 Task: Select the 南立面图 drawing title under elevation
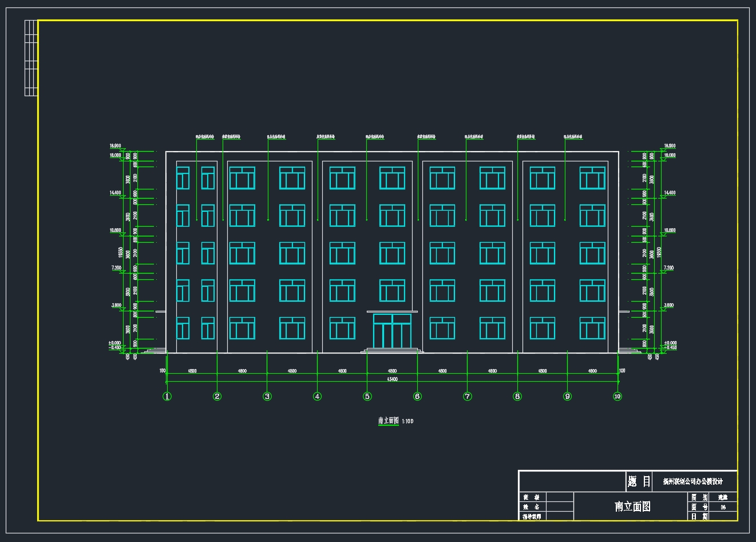pos(389,421)
